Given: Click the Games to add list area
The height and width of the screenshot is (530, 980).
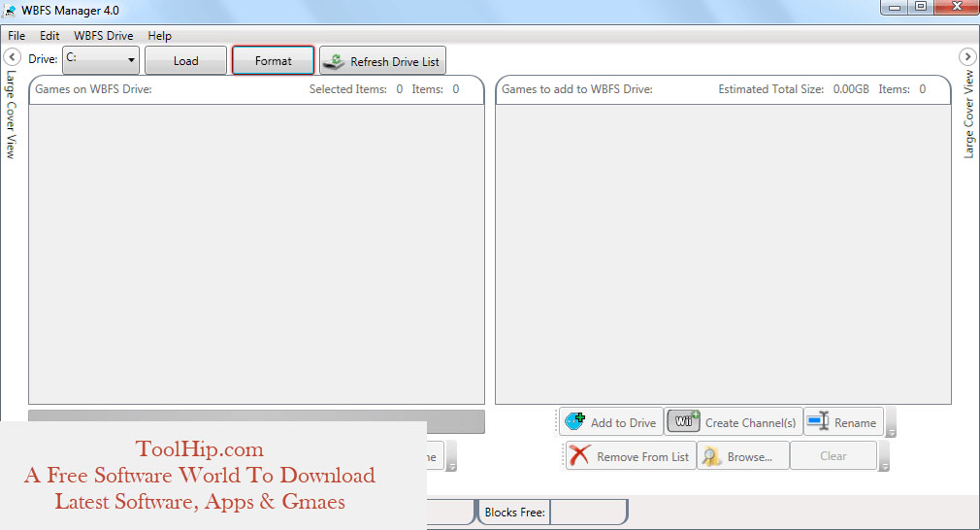Looking at the screenshot, I should click(x=723, y=253).
